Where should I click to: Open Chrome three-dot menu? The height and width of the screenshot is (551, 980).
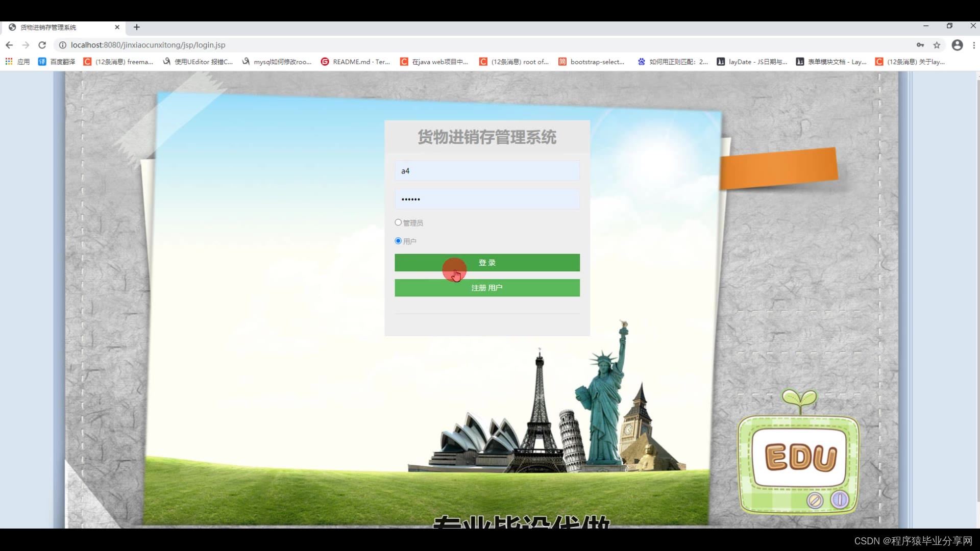pos(974,45)
